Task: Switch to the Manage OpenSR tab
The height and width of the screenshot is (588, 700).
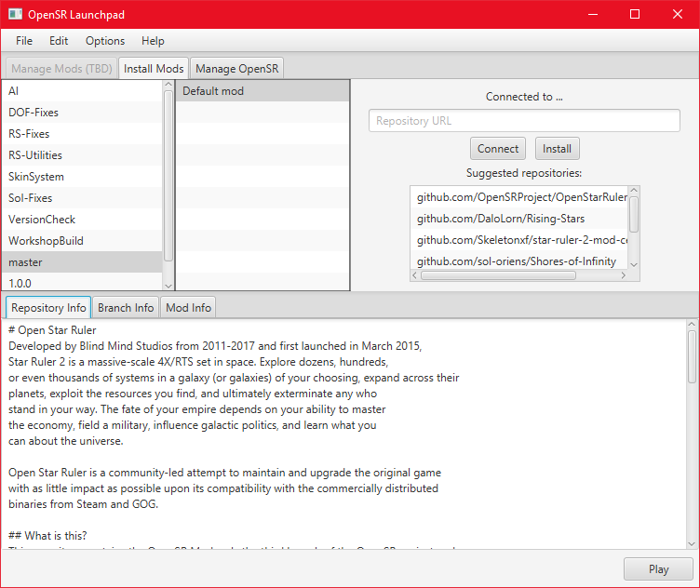Action: (x=236, y=68)
